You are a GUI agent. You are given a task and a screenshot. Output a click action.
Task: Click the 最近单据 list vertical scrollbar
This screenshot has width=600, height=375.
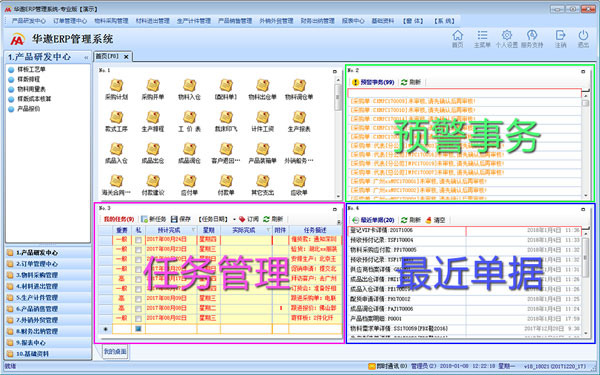pos(585,283)
